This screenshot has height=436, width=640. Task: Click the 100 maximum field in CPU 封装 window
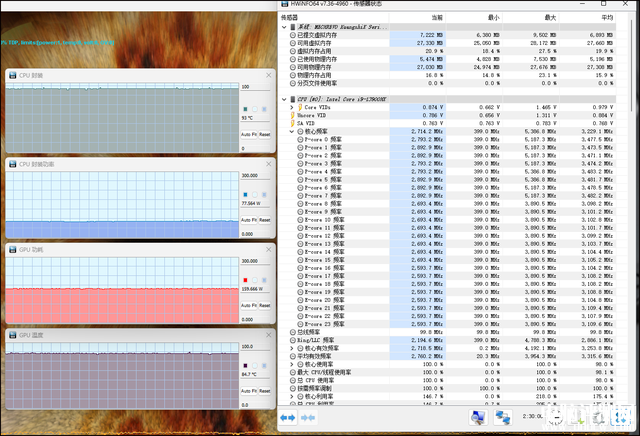[x=255, y=87]
